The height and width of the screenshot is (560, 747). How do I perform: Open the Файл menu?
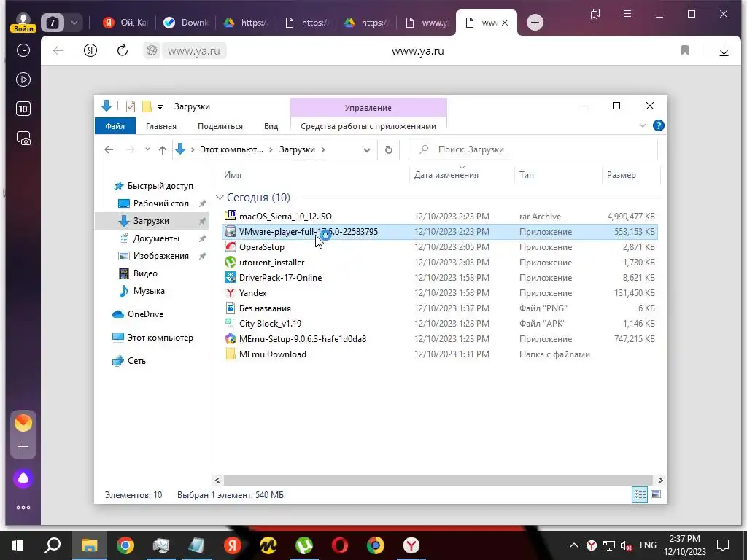115,126
